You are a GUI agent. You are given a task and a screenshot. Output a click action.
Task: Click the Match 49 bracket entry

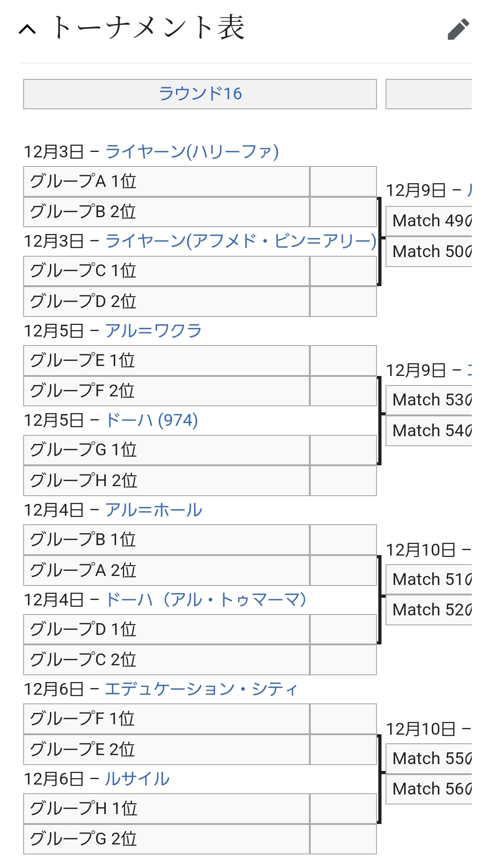[x=429, y=221]
